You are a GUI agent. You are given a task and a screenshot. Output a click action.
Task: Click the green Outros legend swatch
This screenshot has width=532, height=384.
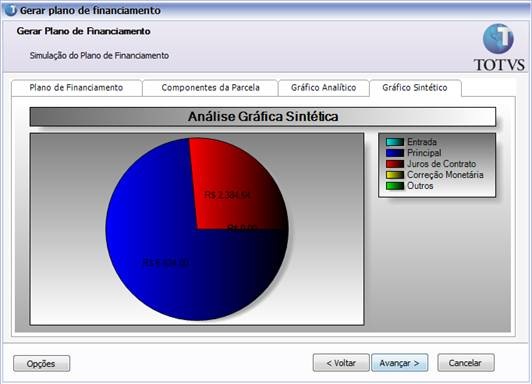tap(395, 186)
